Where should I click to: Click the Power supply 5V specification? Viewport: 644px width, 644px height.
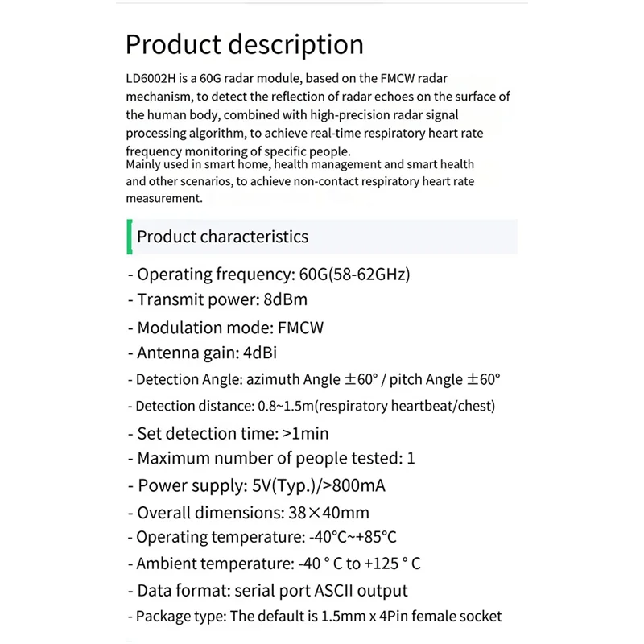254,485
